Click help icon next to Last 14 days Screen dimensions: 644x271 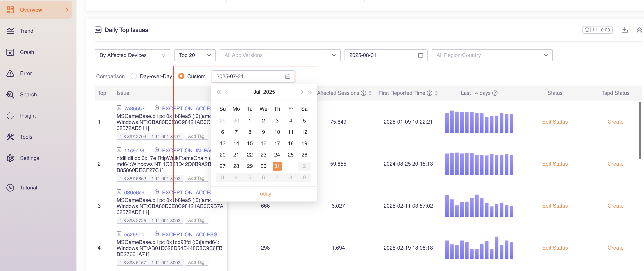point(494,93)
